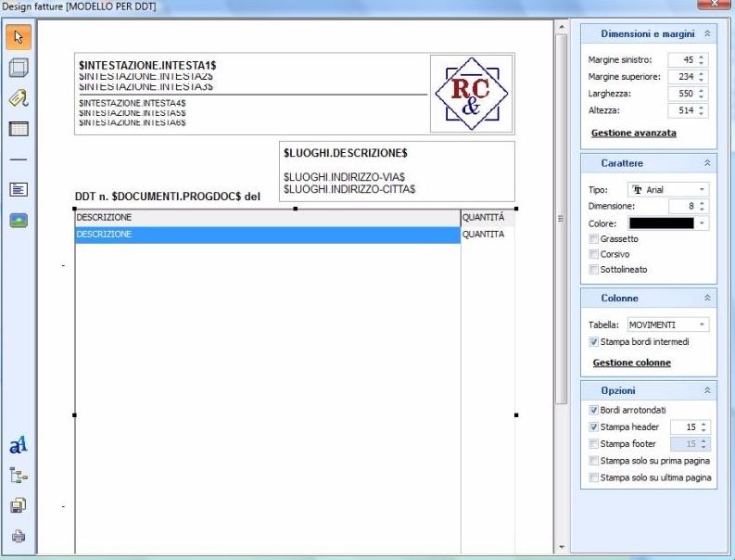Click the save copies disk icon
The width and height of the screenshot is (735, 560).
(19, 506)
